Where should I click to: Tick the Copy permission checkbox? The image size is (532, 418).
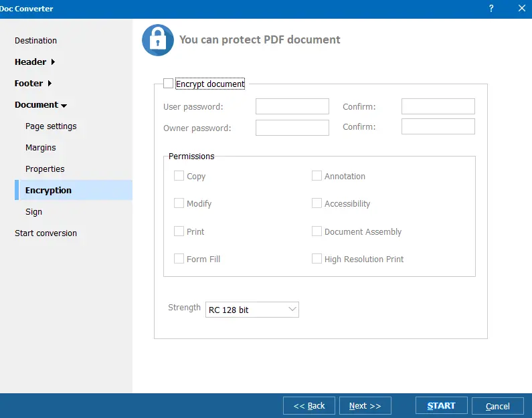point(179,176)
